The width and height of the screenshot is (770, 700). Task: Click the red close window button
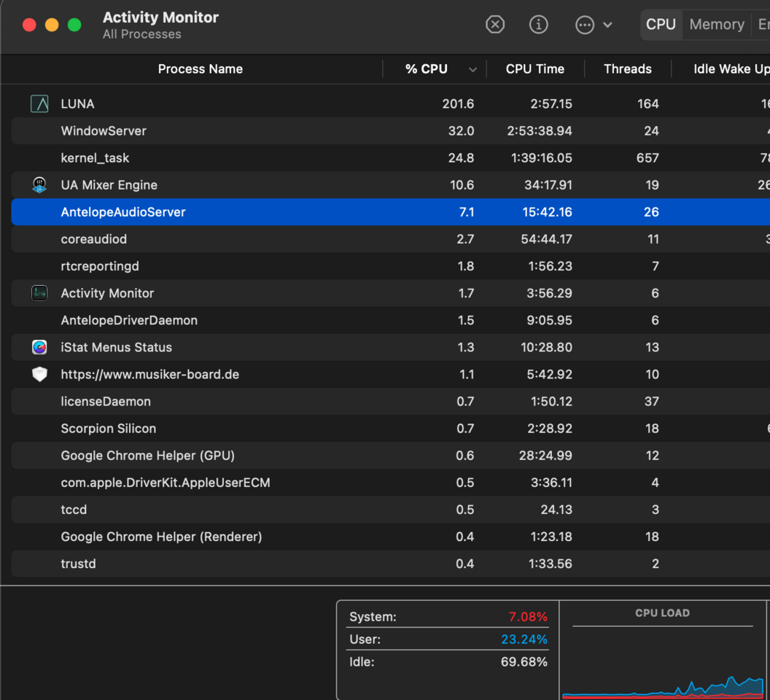pyautogui.click(x=29, y=25)
